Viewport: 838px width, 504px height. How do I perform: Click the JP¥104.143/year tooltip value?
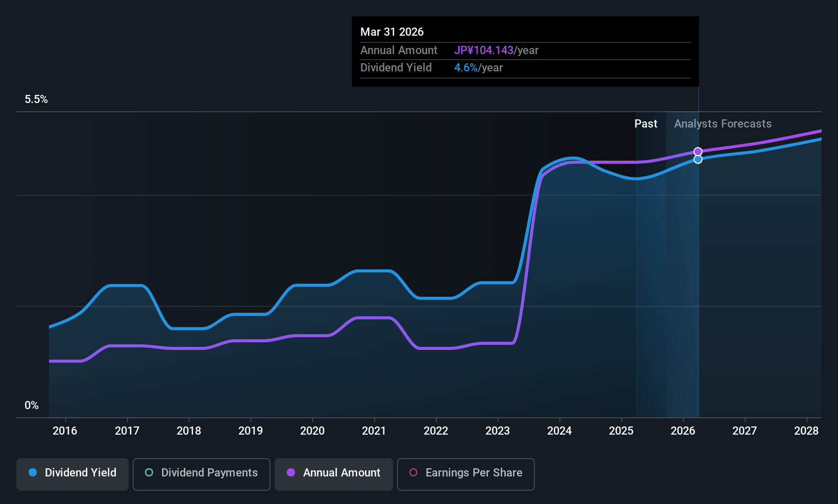pos(497,51)
